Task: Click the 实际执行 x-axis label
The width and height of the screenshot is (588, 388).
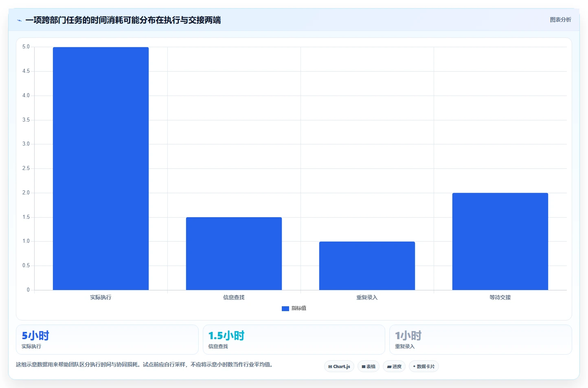Action: [101, 297]
